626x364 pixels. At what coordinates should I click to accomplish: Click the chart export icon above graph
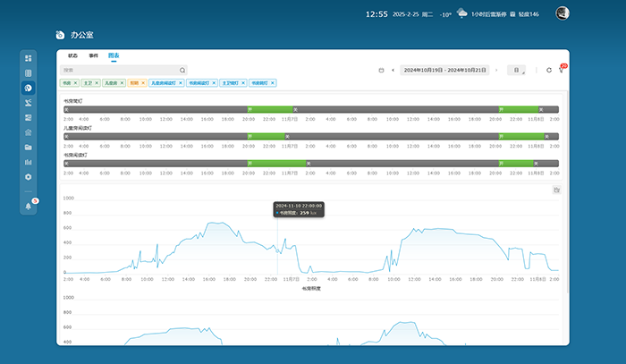coord(556,190)
